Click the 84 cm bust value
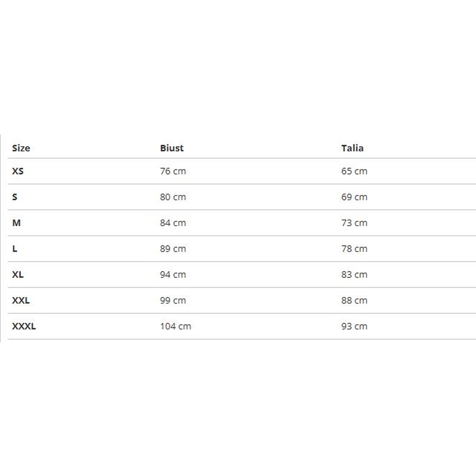 pos(173,223)
